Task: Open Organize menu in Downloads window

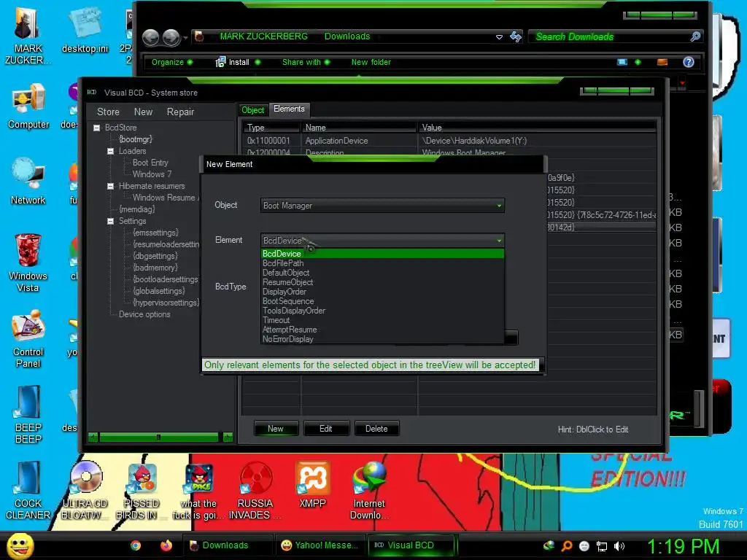Action: [x=172, y=63]
